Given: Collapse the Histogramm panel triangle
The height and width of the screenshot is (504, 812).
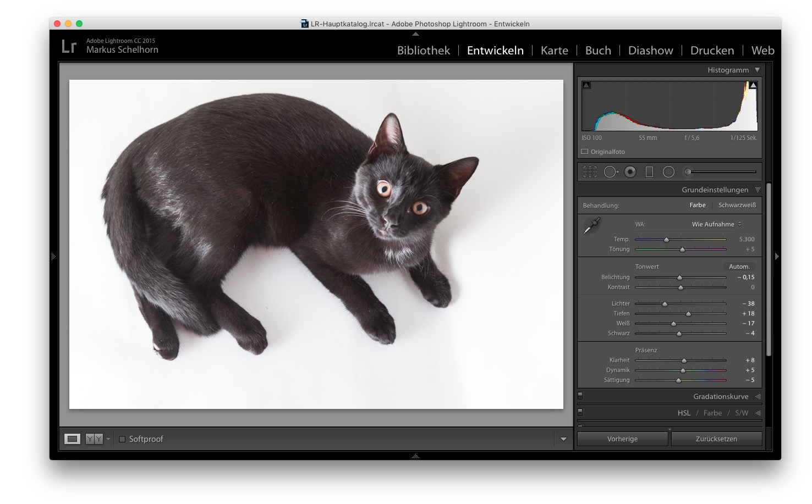Looking at the screenshot, I should click(x=758, y=70).
